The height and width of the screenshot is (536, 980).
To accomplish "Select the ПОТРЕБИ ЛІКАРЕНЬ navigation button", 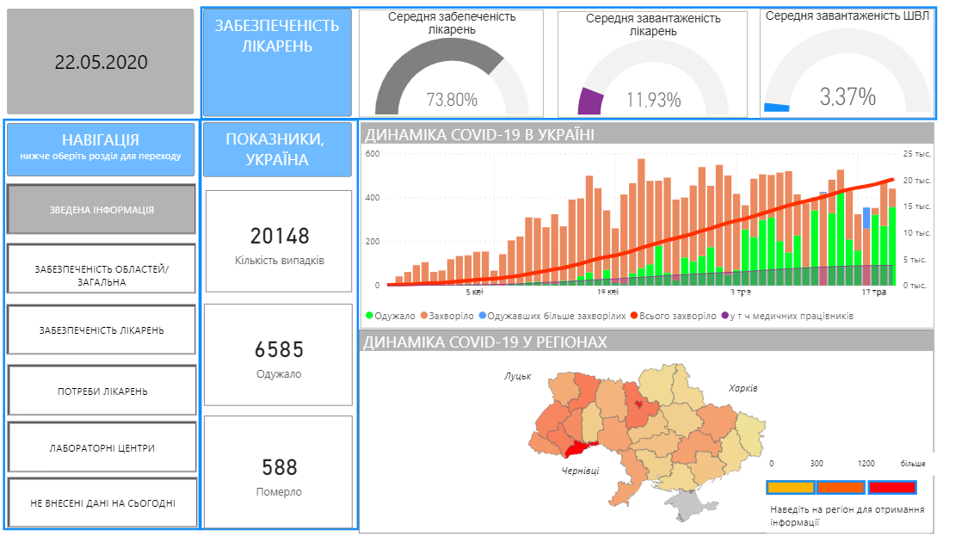I will [x=102, y=391].
